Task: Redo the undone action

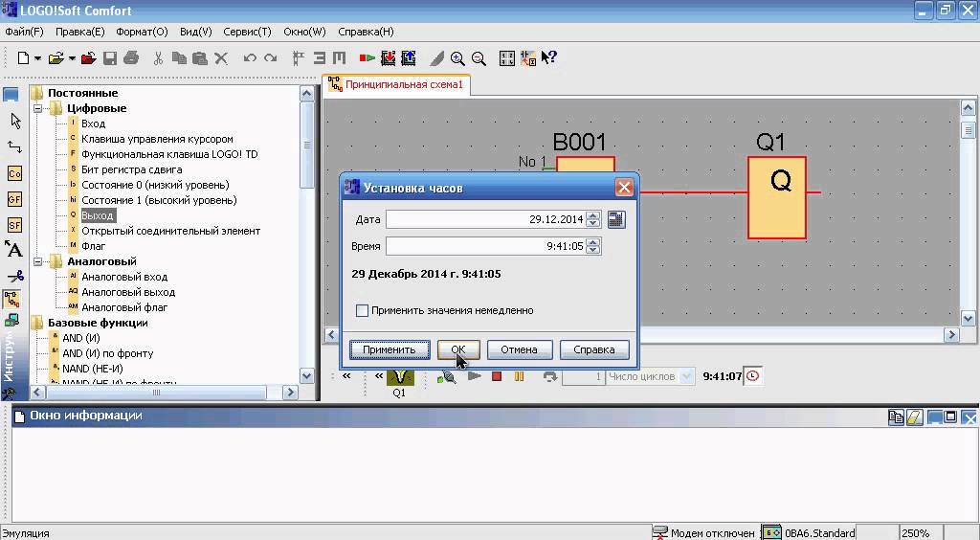Action: coord(271,58)
